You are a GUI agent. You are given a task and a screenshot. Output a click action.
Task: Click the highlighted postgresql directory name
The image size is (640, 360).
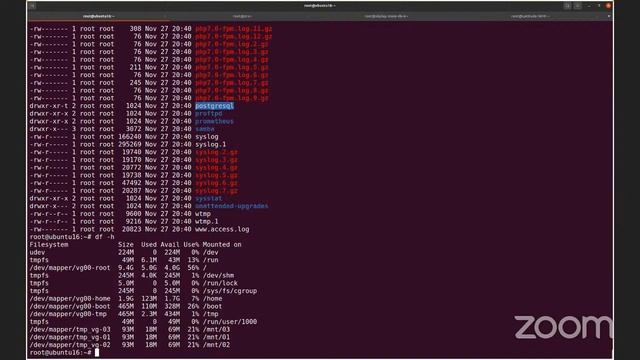214,106
